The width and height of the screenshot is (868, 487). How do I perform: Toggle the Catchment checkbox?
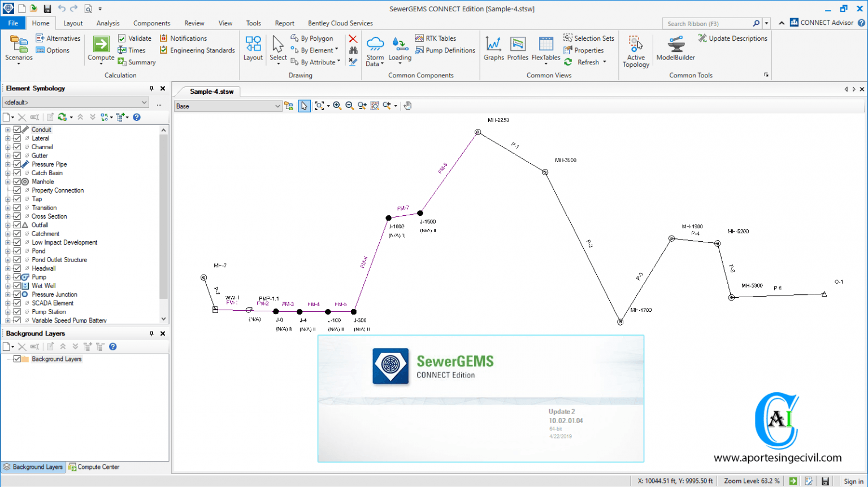pos(17,233)
